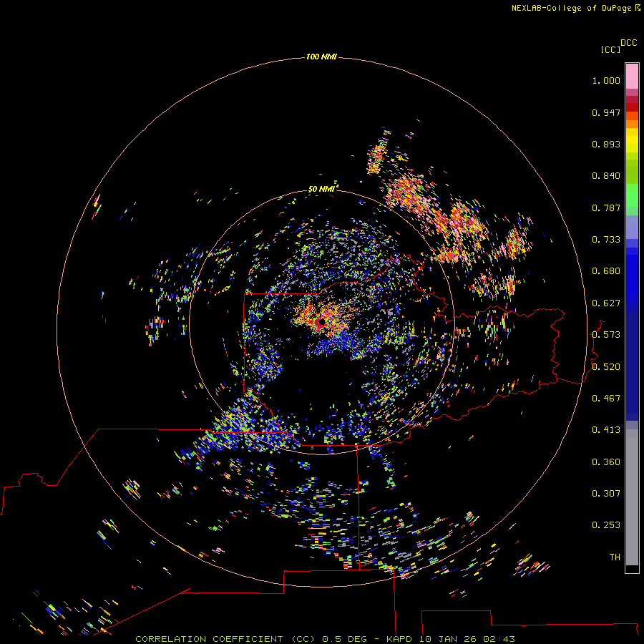Click the CORRELATION COEFFICIENT caption text
The image size is (644, 644).
click(209, 639)
